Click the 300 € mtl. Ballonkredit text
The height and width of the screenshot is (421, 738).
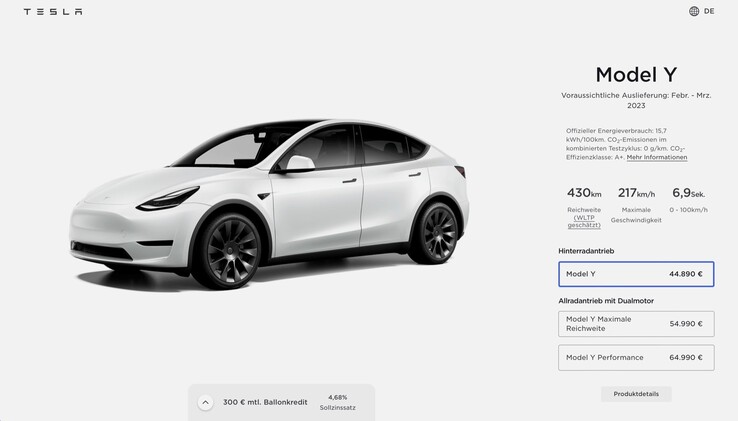[x=265, y=402]
